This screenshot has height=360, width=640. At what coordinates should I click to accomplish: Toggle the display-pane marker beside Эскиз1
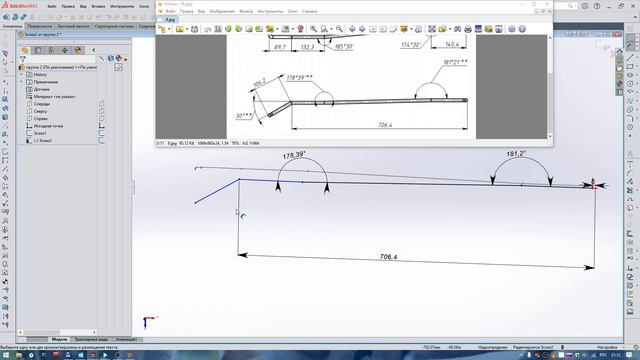tap(102, 133)
